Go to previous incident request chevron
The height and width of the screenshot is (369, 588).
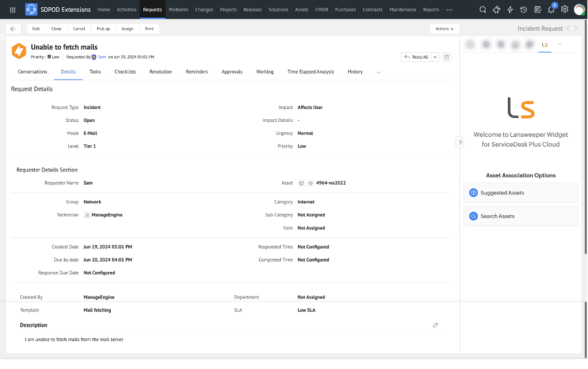568,29
